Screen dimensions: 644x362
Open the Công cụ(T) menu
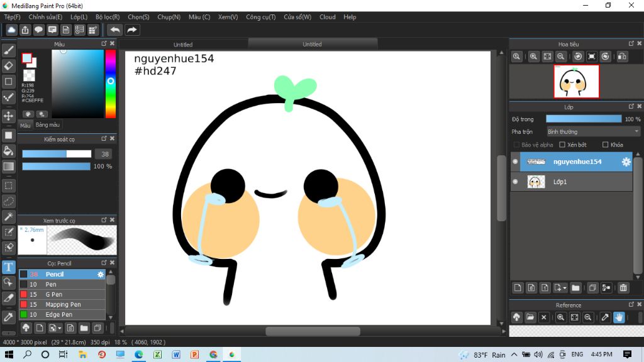[261, 17]
